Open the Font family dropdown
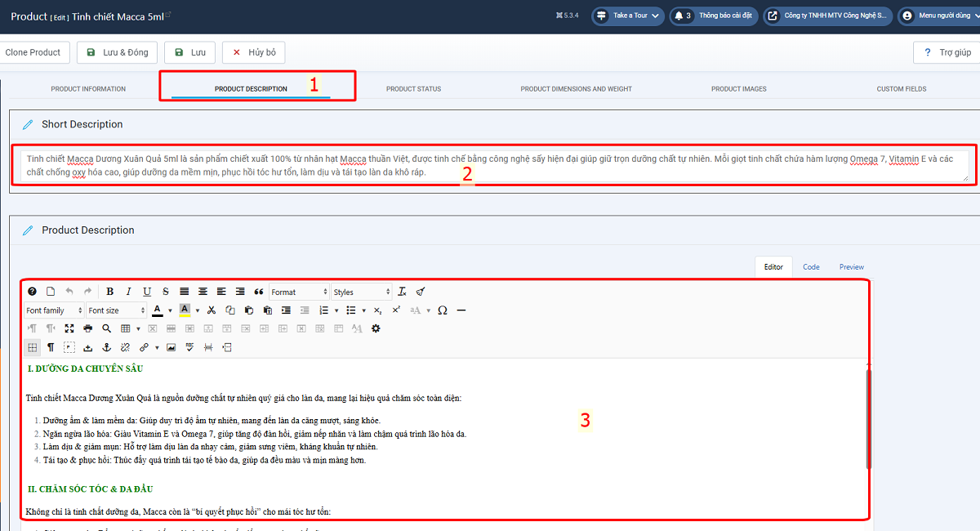This screenshot has height=531, width=980. coord(54,310)
